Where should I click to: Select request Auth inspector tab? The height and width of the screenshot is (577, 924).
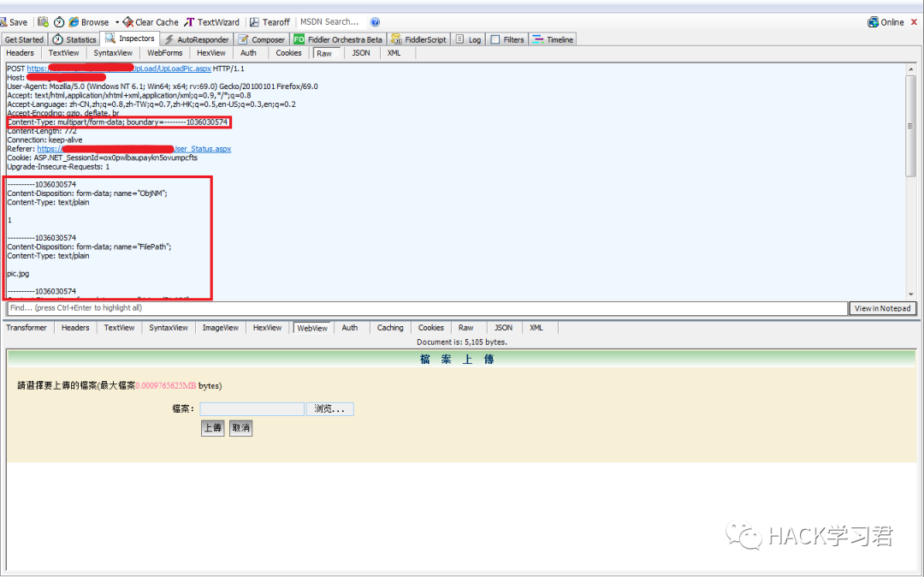[249, 53]
